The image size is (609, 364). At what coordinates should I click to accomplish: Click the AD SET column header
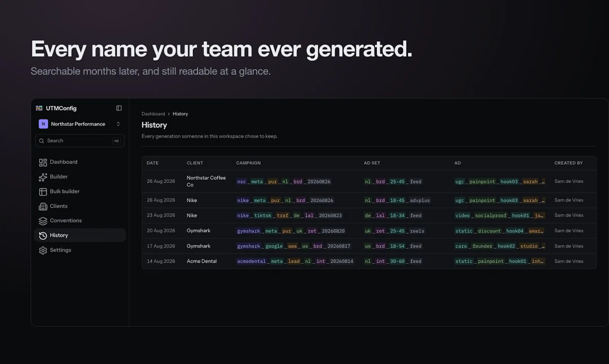tap(372, 163)
